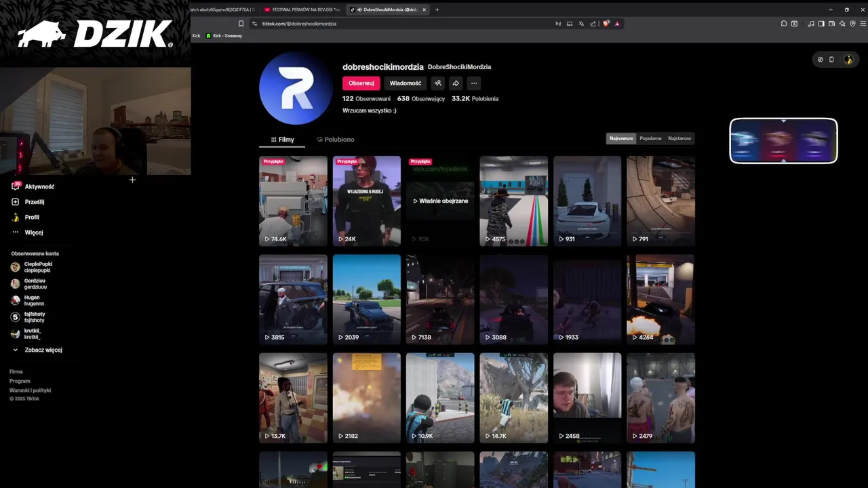Screen dimensions: 868x488
Task: Click the Brave shields lion icon
Action: click(606, 24)
